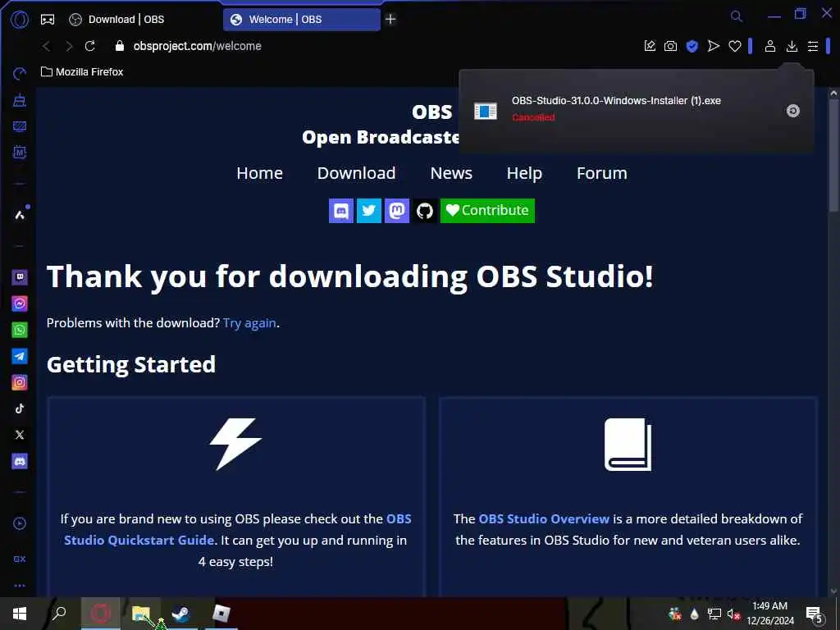Open My Flow send arrow icon
Screen dimensions: 840x630
pyautogui.click(x=713, y=46)
